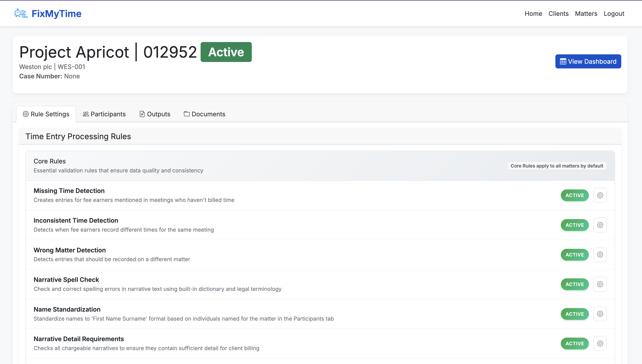Toggle ACTIVE status of Missing Time Detection
This screenshot has height=364, width=642.
tap(575, 195)
